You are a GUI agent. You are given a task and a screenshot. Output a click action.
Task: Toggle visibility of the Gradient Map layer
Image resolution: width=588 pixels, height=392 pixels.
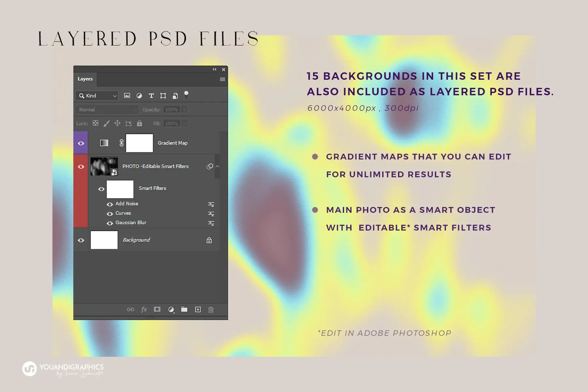(x=81, y=143)
